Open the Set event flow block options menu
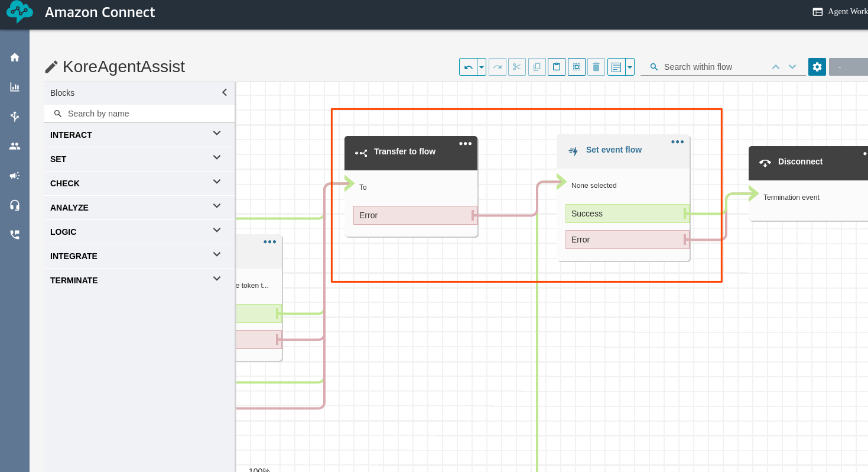This screenshot has height=472, width=868. click(677, 142)
